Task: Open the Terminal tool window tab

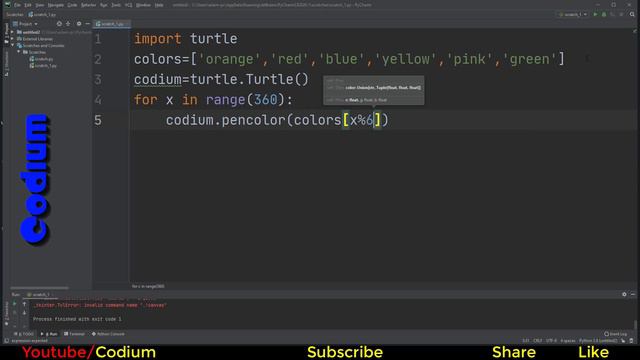Action: 74,334
